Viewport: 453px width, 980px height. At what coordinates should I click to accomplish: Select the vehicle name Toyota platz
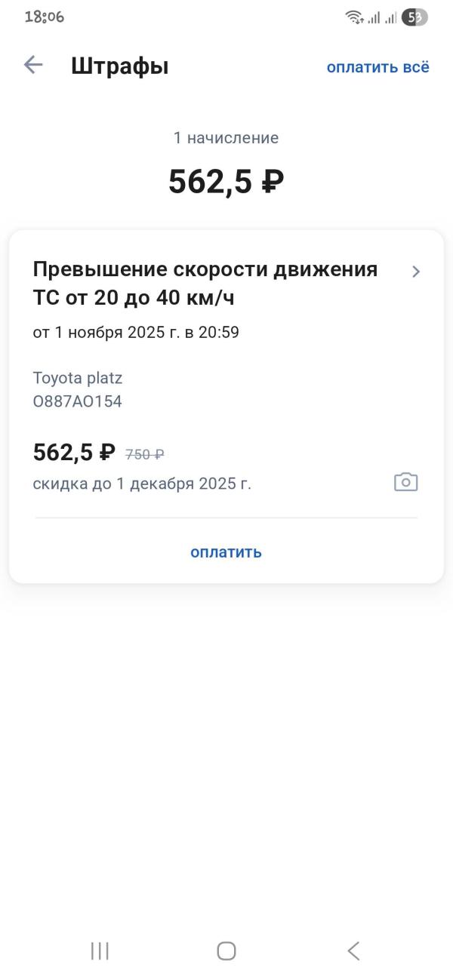point(77,378)
